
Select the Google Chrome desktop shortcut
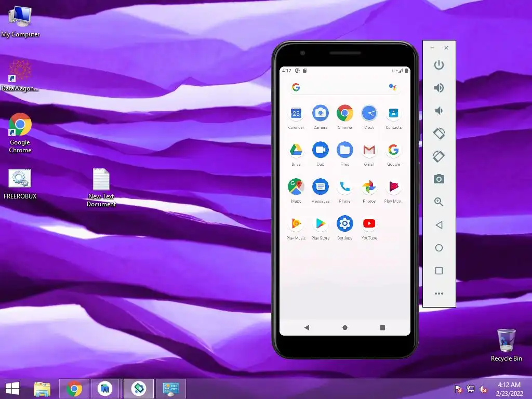pos(20,133)
